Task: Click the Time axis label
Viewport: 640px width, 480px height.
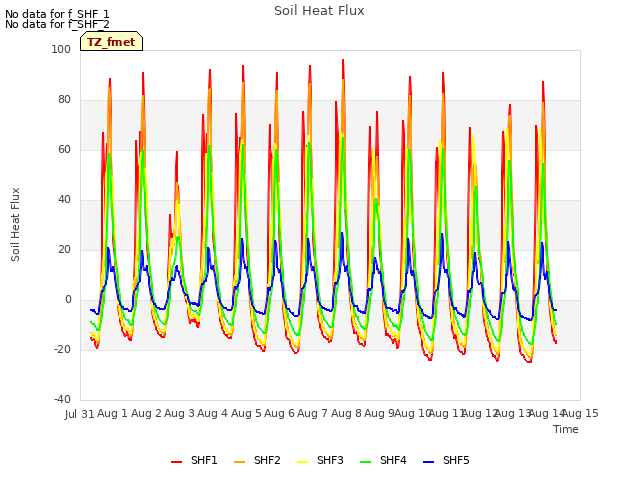Action: pyautogui.click(x=566, y=429)
